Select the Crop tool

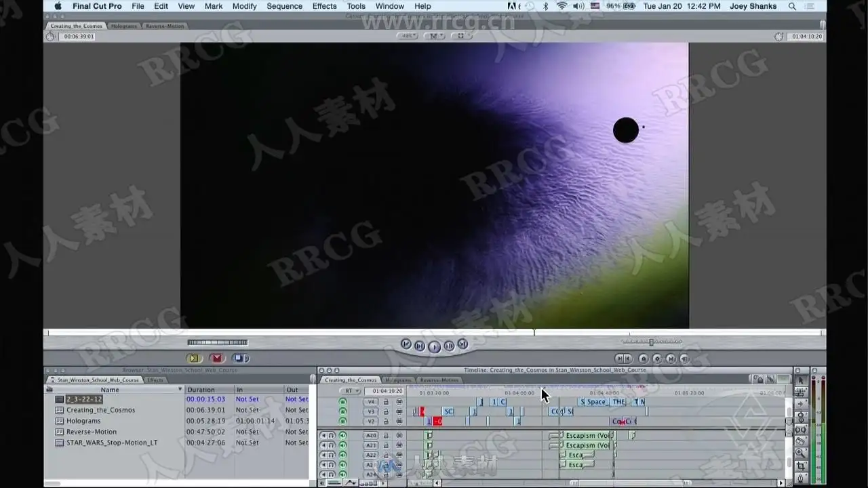point(800,466)
